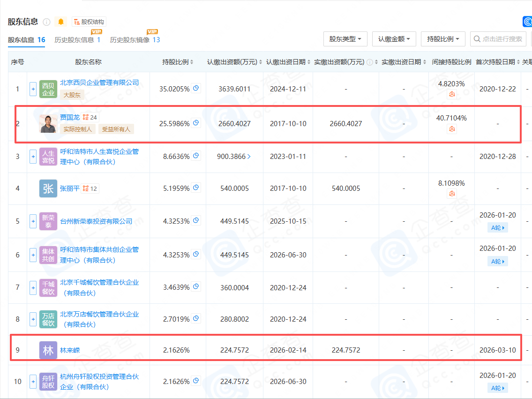The image size is (532, 399).
Task: Open 张丽平 shareholder profile link
Action: [69, 188]
